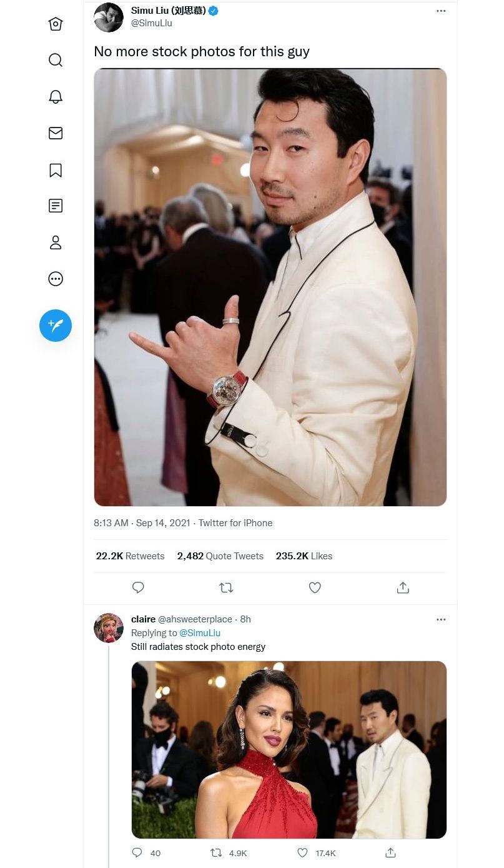Image resolution: width=504 pixels, height=868 pixels.
Task: Expand the More circle menu in sidebar
Action: (x=56, y=279)
